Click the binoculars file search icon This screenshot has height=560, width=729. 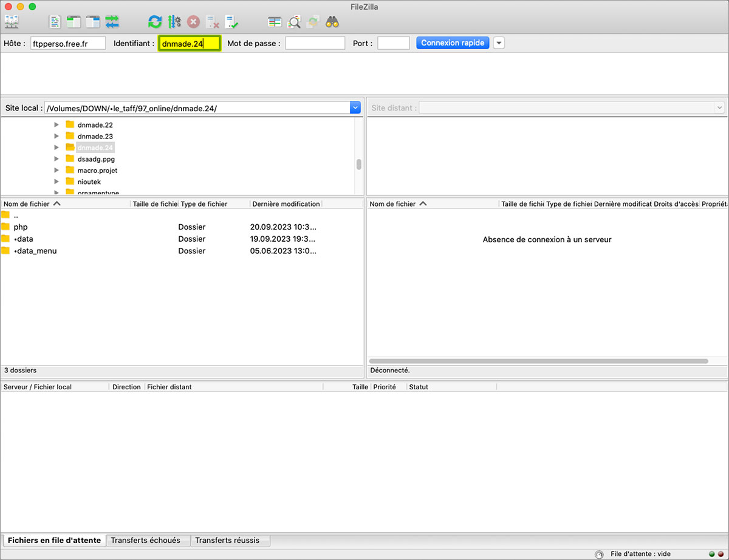tap(332, 22)
